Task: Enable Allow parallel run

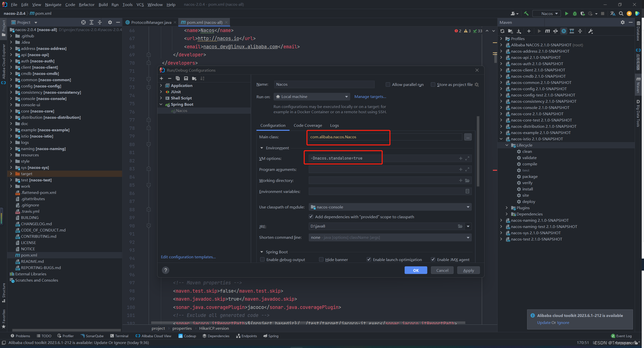Action: tap(388, 84)
